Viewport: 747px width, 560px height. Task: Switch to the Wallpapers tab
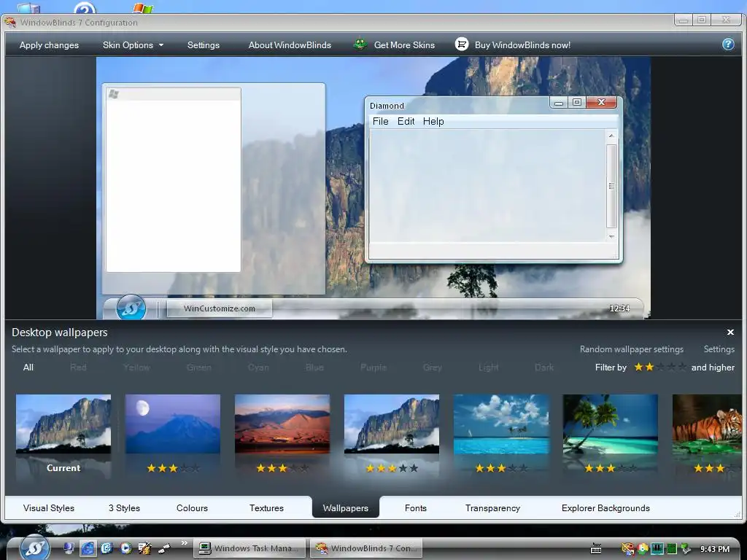tap(345, 507)
